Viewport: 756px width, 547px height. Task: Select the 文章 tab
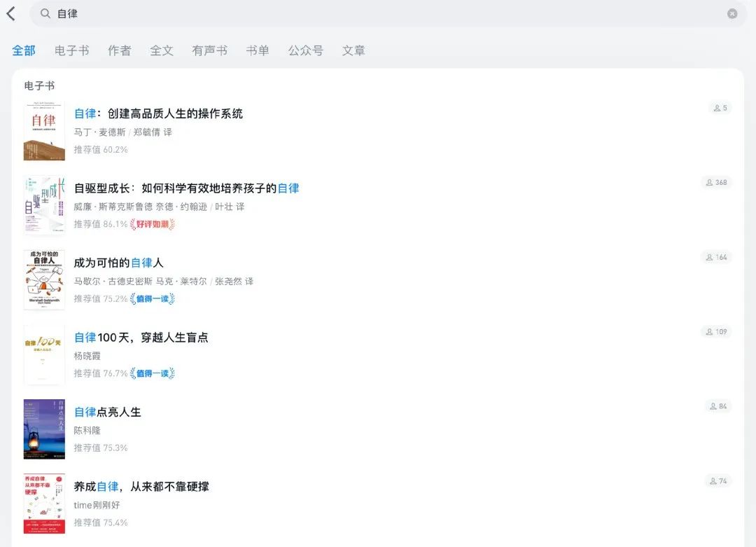tap(353, 50)
